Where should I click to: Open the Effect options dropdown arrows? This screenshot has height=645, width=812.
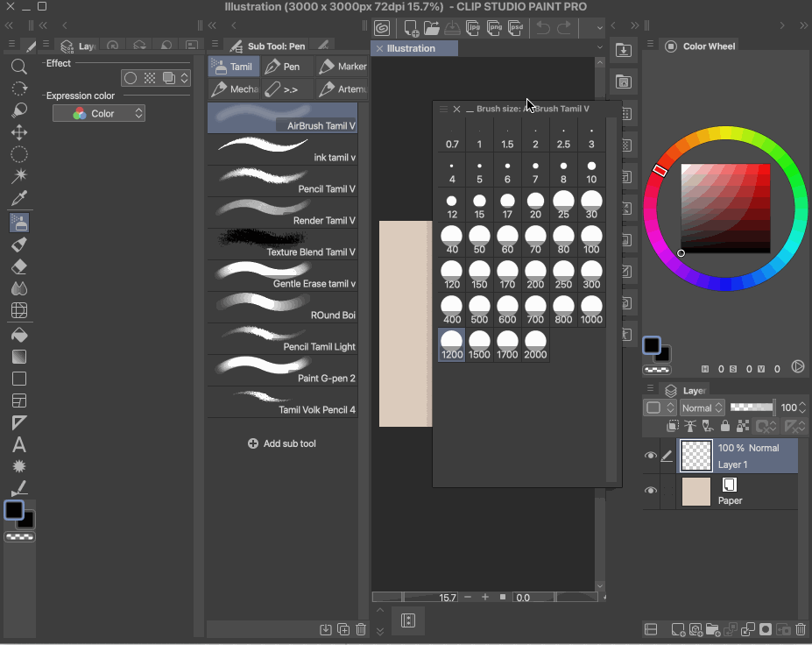[x=184, y=78]
